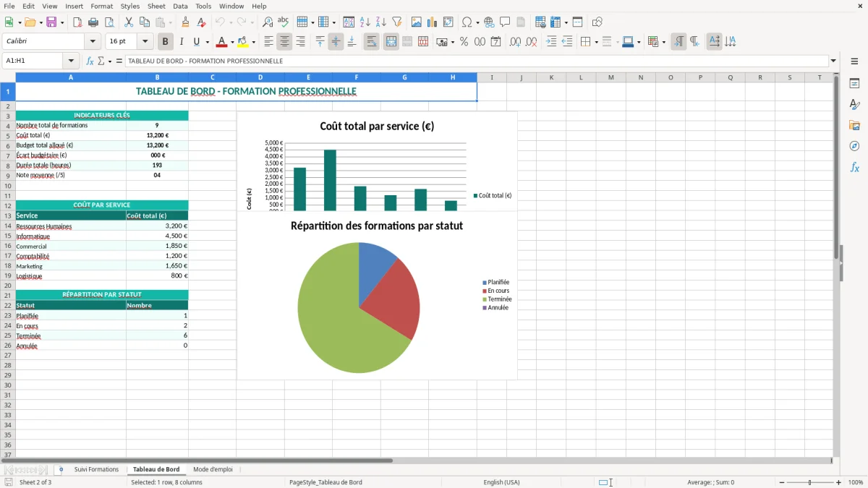Screen dimensions: 868x488
Task: Switch to the Suivi Formations sheet tab
Action: (96, 470)
